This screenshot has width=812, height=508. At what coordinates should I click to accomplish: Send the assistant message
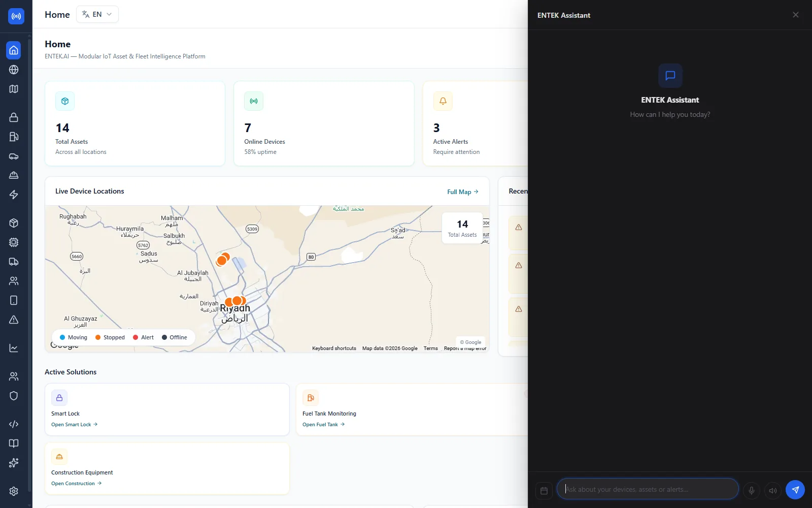pyautogui.click(x=795, y=490)
